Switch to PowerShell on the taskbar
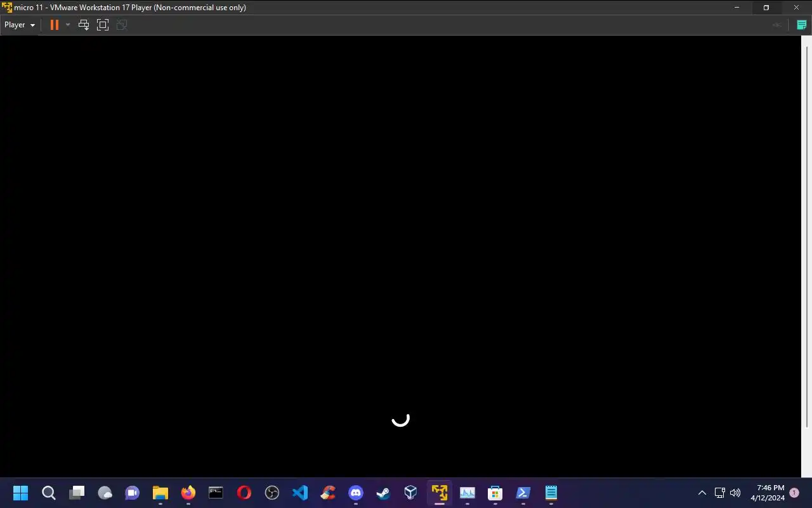The width and height of the screenshot is (812, 508). click(523, 493)
